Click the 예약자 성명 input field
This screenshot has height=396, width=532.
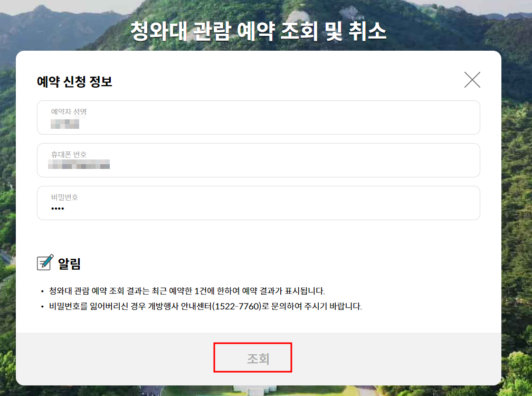tap(258, 117)
